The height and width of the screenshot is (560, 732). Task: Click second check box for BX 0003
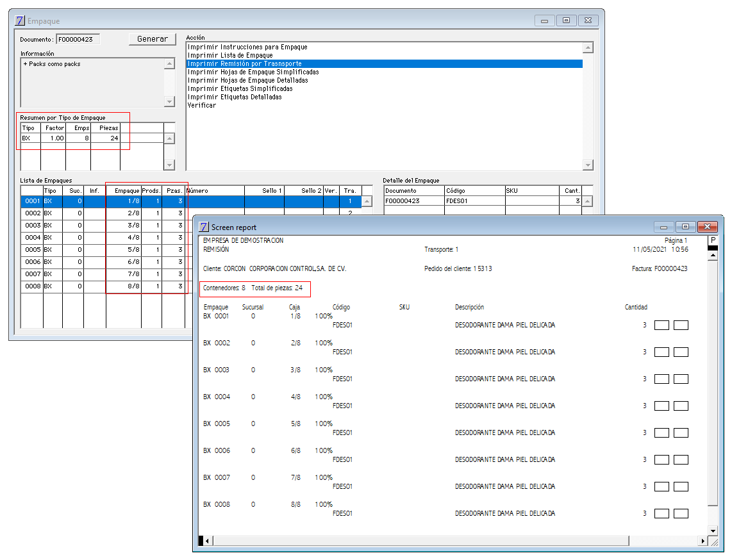[681, 379]
